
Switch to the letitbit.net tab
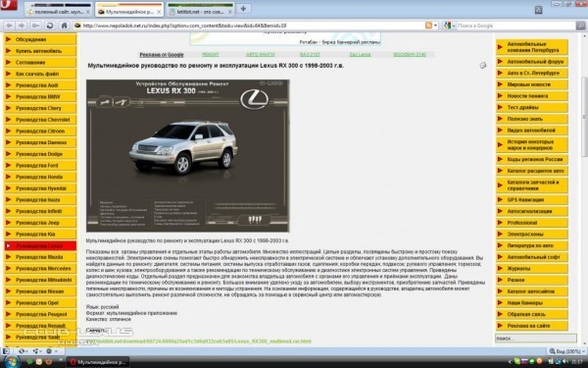tap(200, 11)
